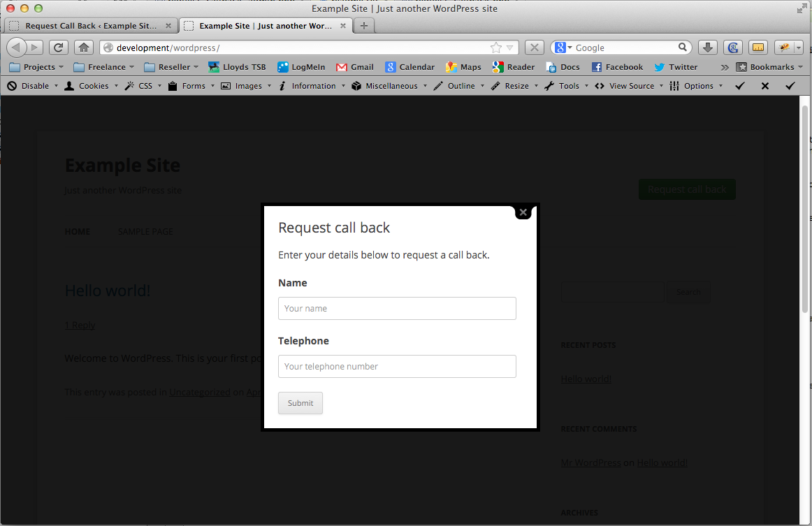Screen dimensions: 812x526
Task: Go forward with the forward arrow
Action: [34, 48]
